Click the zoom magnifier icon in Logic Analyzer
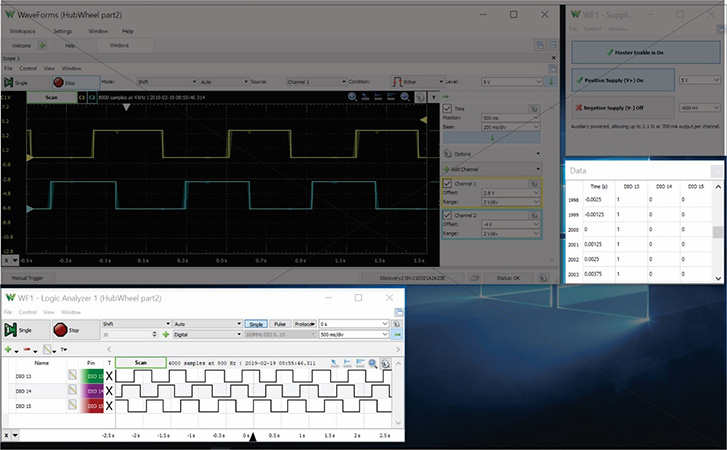The image size is (727, 450). click(x=372, y=363)
